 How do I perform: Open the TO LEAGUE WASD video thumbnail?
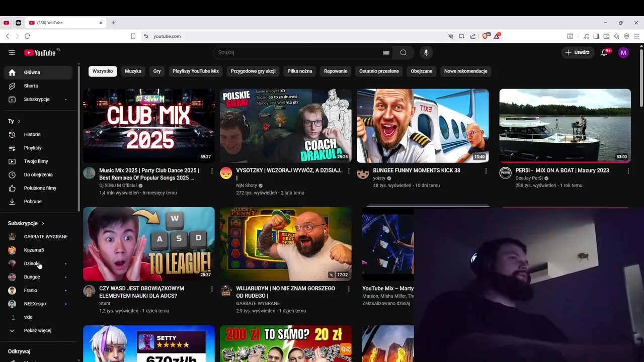tap(149, 244)
